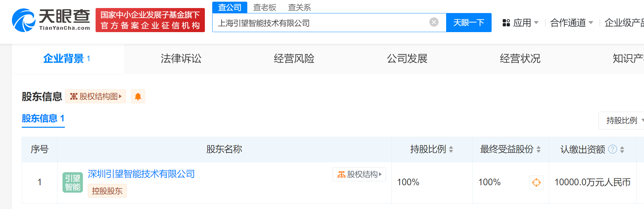This screenshot has height=209, width=644.
Task: Toggle sort arrows on 认缴出资额 column
Action: 622,149
